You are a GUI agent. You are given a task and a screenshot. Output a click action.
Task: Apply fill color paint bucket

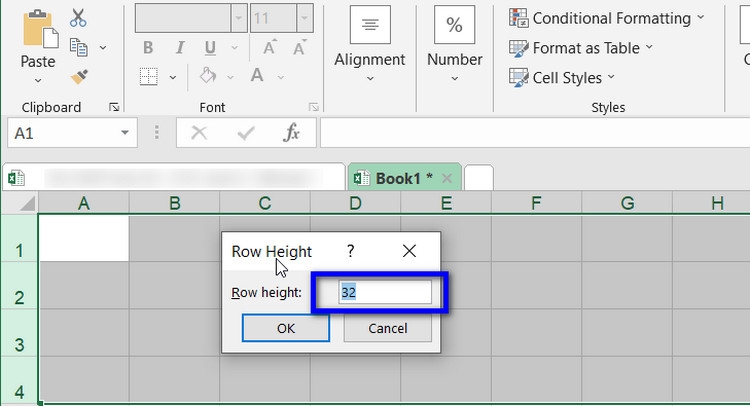tap(208, 76)
